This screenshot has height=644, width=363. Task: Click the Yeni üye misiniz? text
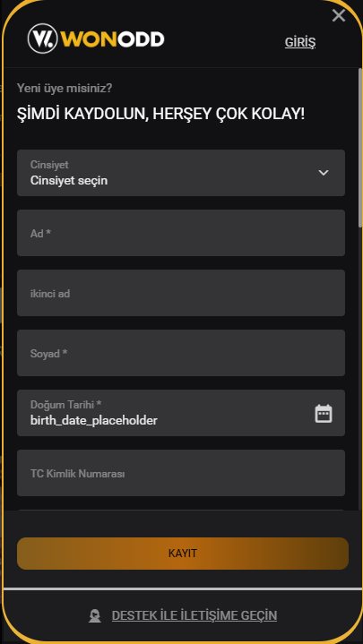point(65,88)
